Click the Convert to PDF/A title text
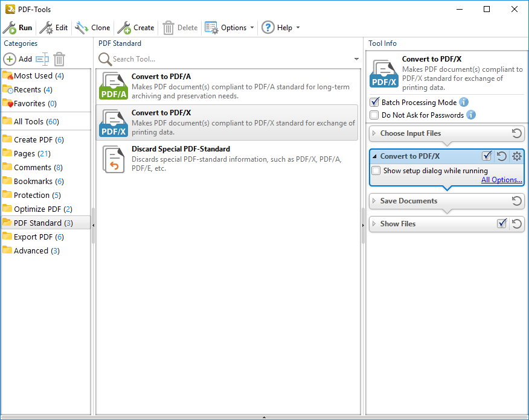Viewport: 529px width, 420px height. [x=161, y=77]
